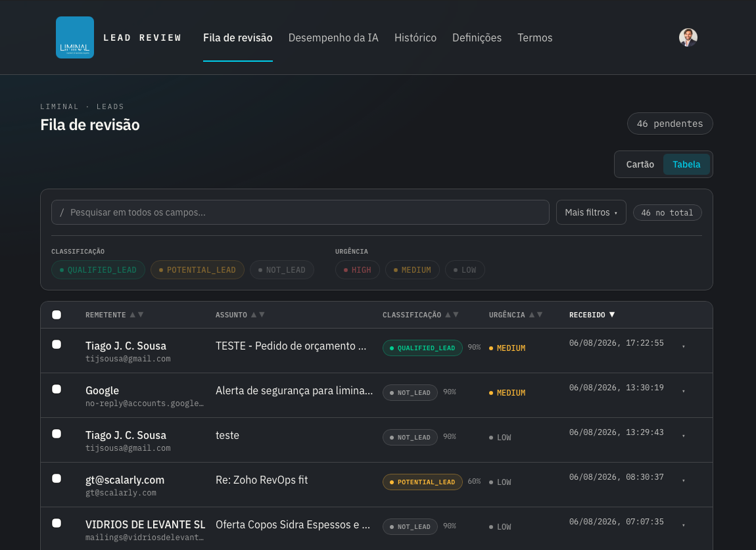
Task: Open subject 'Alerta de segurança para limina...'
Action: (x=294, y=391)
